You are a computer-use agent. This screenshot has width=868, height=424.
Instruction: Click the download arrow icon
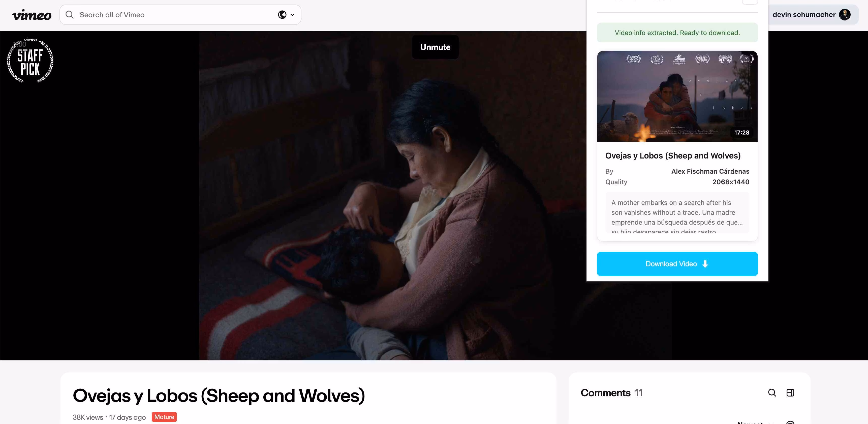(x=705, y=264)
